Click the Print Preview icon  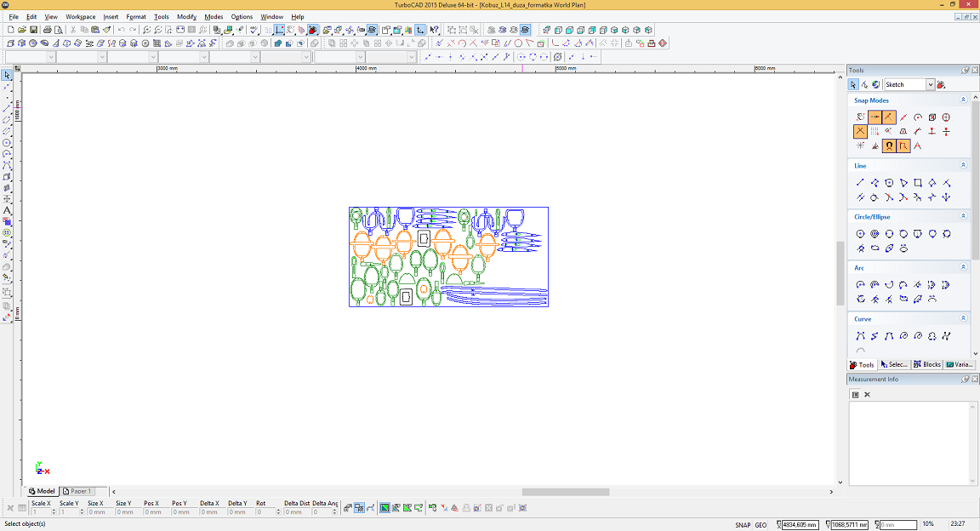pos(59,30)
